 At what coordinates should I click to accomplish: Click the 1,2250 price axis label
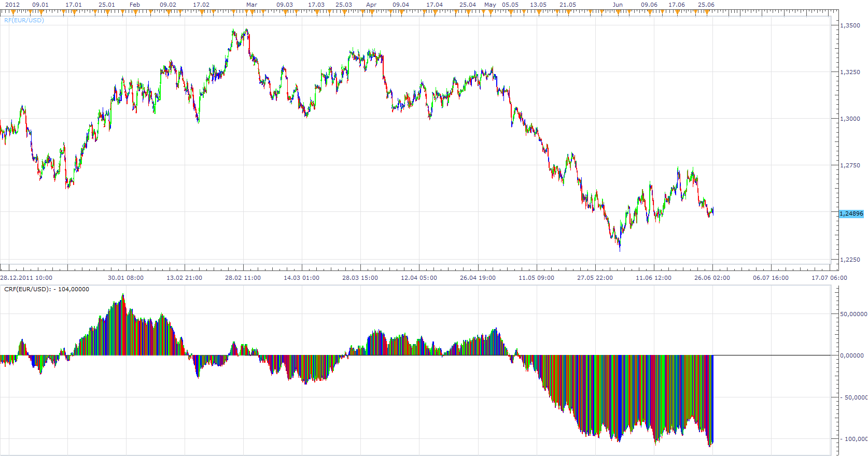click(x=850, y=260)
